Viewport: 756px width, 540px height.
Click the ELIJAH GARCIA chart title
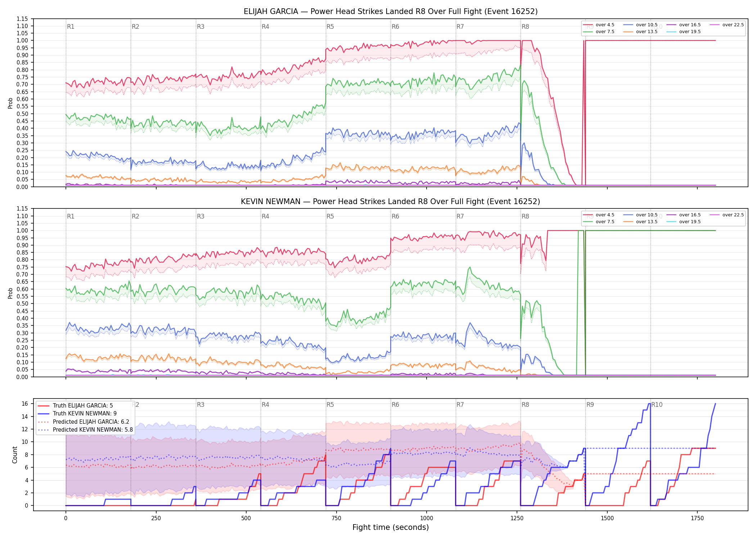[x=391, y=12]
